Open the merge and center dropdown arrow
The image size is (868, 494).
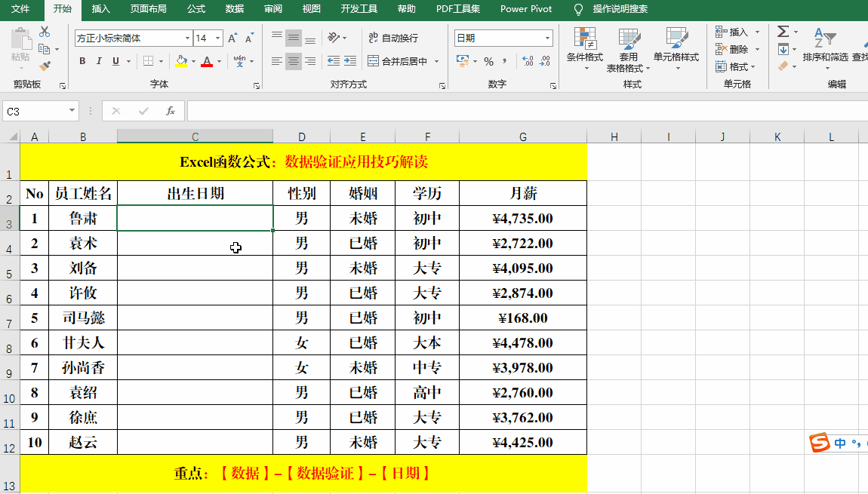[437, 61]
